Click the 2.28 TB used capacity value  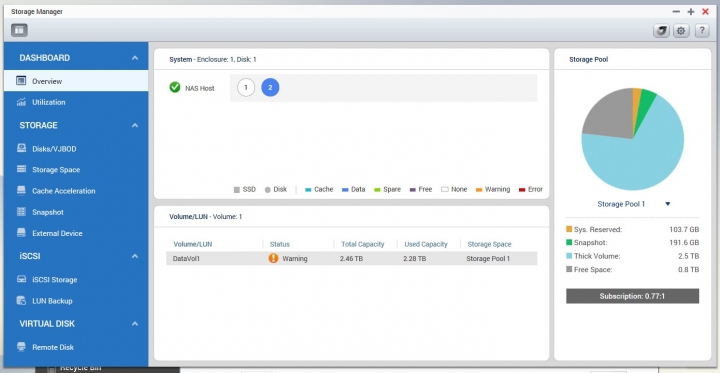point(415,259)
